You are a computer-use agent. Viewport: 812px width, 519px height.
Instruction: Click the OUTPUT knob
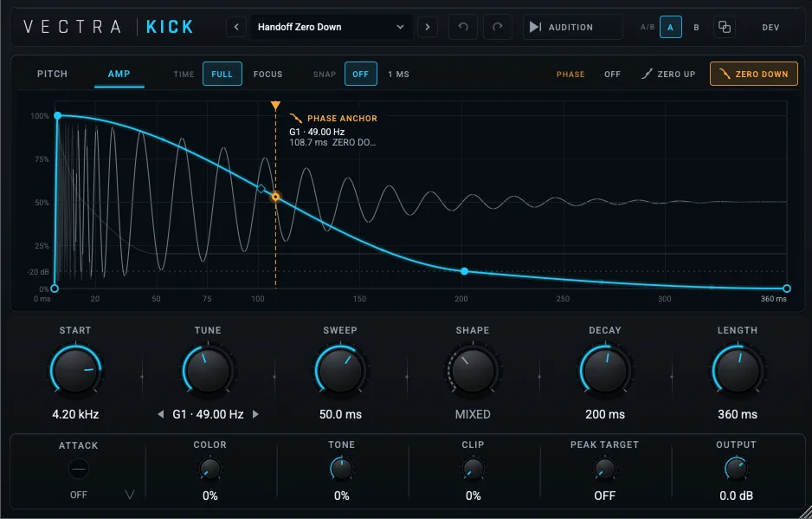click(736, 469)
